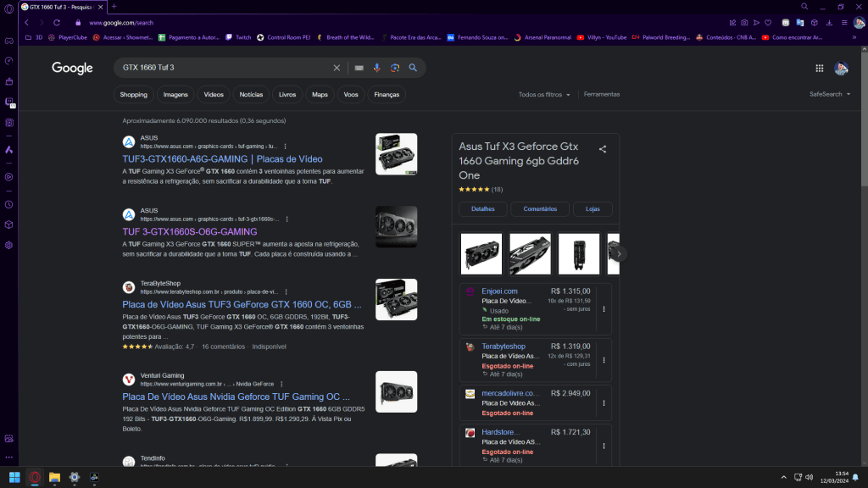This screenshot has width=868, height=488.
Task: Open Easy Setup menu icon in toolbar
Action: point(844,23)
